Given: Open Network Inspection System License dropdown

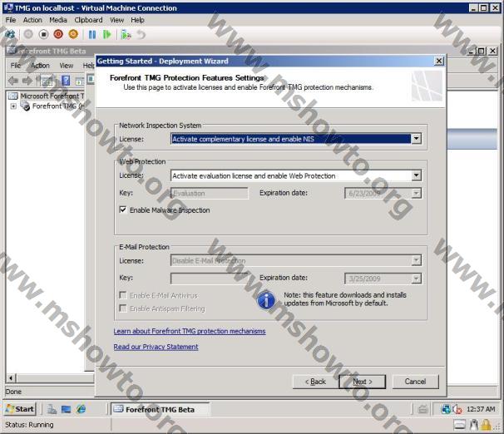Looking at the screenshot, I should (x=416, y=139).
